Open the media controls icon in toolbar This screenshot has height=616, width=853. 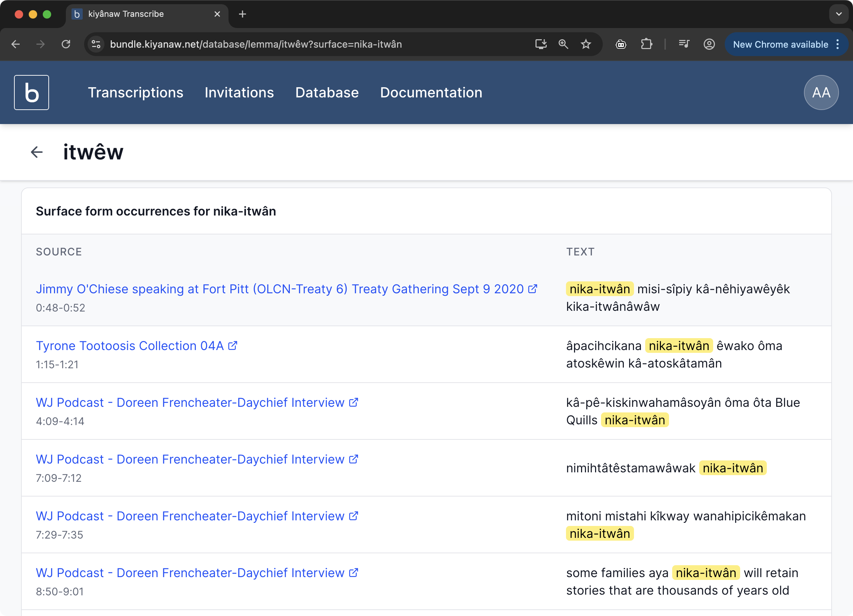[x=684, y=45]
